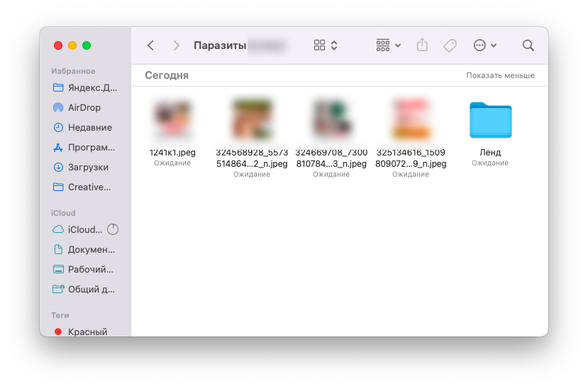Screen dimensions: 588x389
Task: Click the Паразиты window title
Action: [x=220, y=45]
